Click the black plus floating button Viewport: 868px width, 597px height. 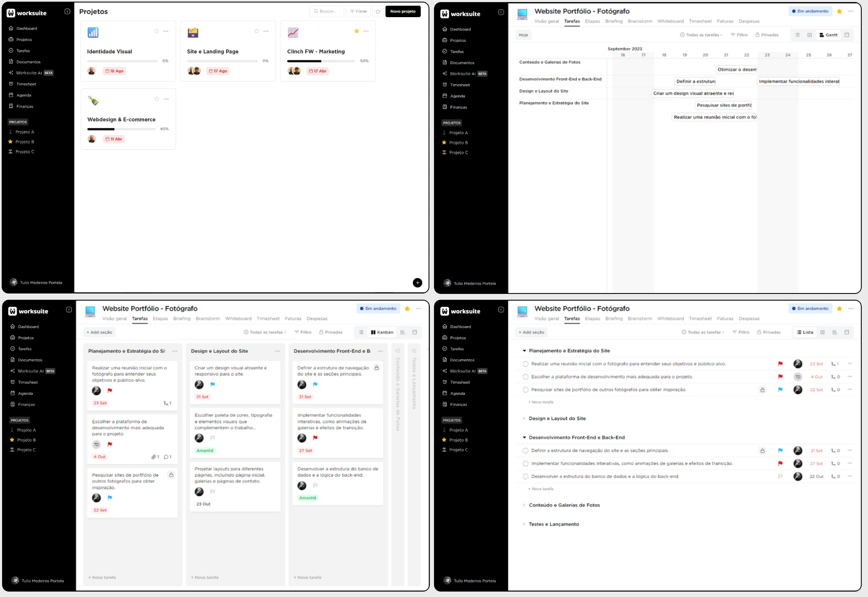tap(417, 283)
